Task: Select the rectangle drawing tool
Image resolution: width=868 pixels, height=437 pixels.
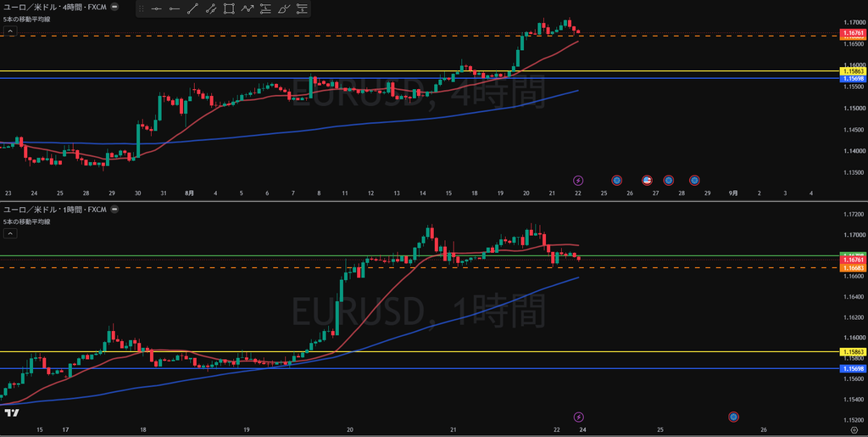Action: 229,8
